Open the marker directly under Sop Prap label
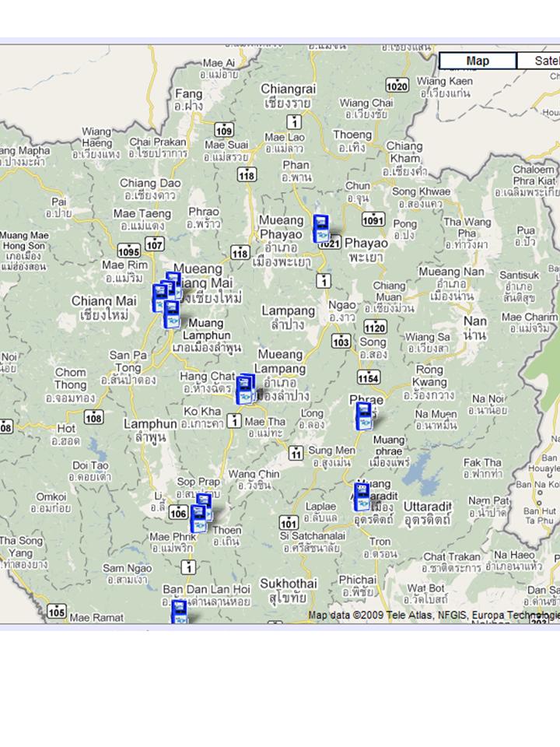The image size is (560, 747). (205, 501)
